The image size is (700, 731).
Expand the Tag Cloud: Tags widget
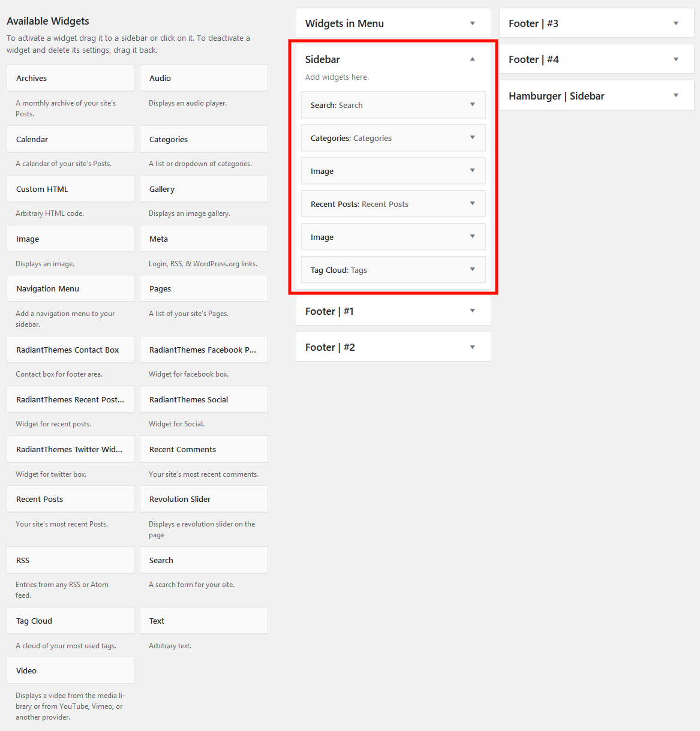pyautogui.click(x=473, y=270)
